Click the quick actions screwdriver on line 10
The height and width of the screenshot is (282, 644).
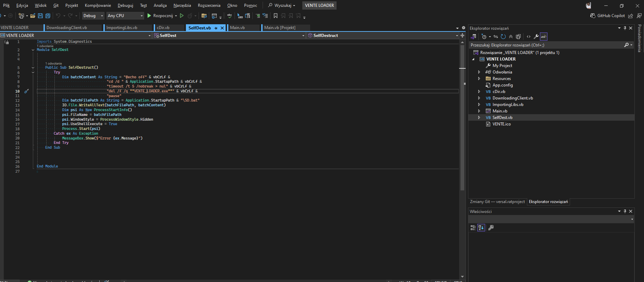coord(26,91)
